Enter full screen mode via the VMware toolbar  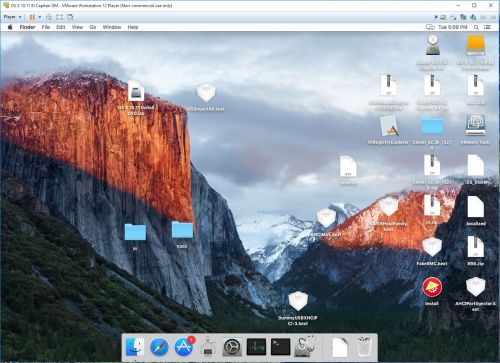[x=60, y=17]
